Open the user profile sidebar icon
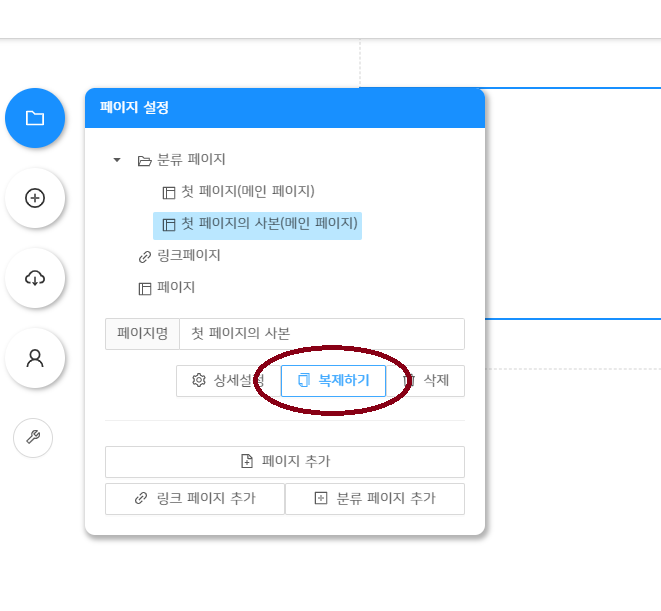The width and height of the screenshot is (661, 611). pyautogui.click(x=35, y=358)
